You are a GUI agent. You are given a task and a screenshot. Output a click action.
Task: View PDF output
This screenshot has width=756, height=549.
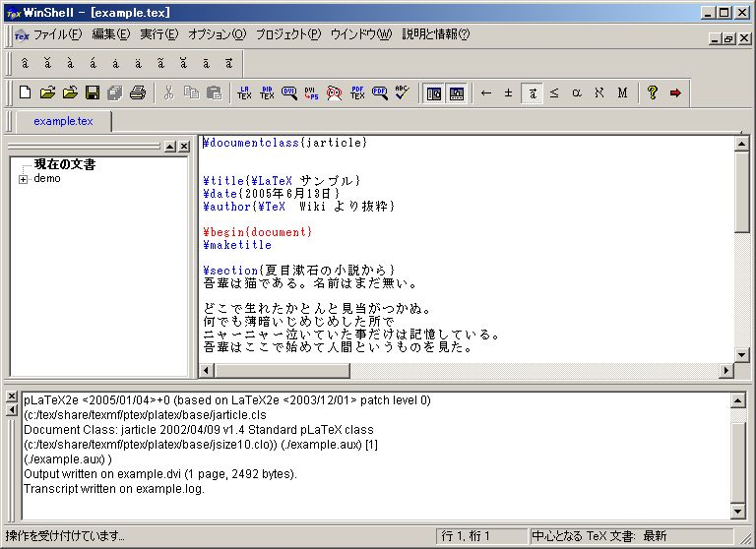pos(380,92)
